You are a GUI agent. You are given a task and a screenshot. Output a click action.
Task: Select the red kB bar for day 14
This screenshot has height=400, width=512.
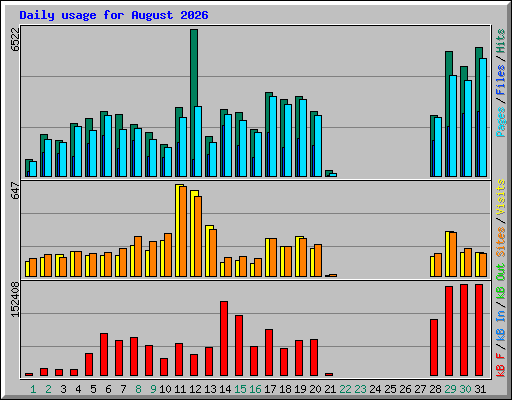tap(224, 339)
